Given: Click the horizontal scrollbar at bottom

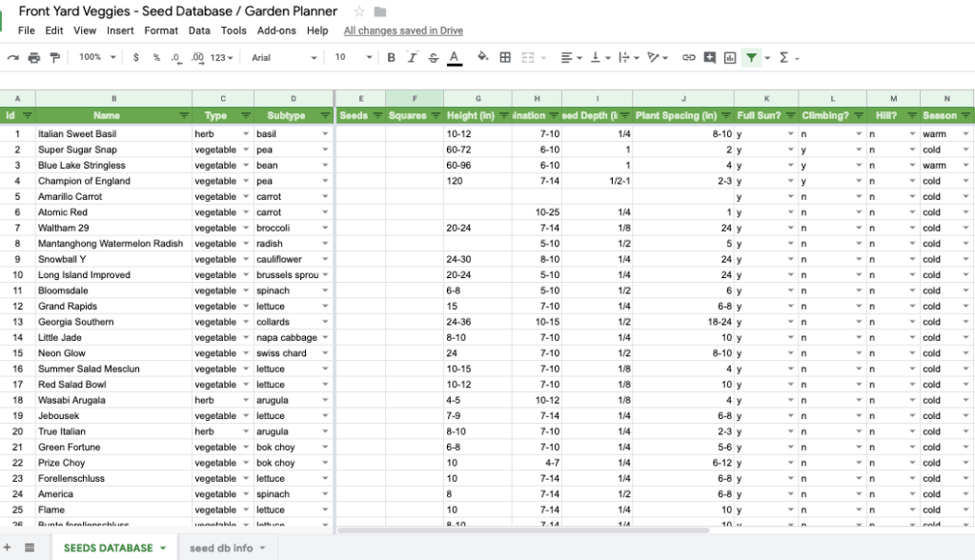Looking at the screenshot, I should (523, 530).
